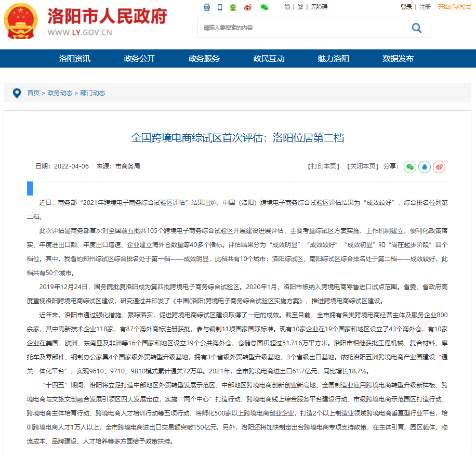Open the mobile version phone icon
The image size is (476, 455).
(x=220, y=7)
